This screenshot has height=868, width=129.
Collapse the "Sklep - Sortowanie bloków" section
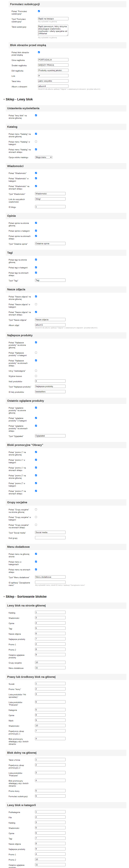tap(4, 597)
